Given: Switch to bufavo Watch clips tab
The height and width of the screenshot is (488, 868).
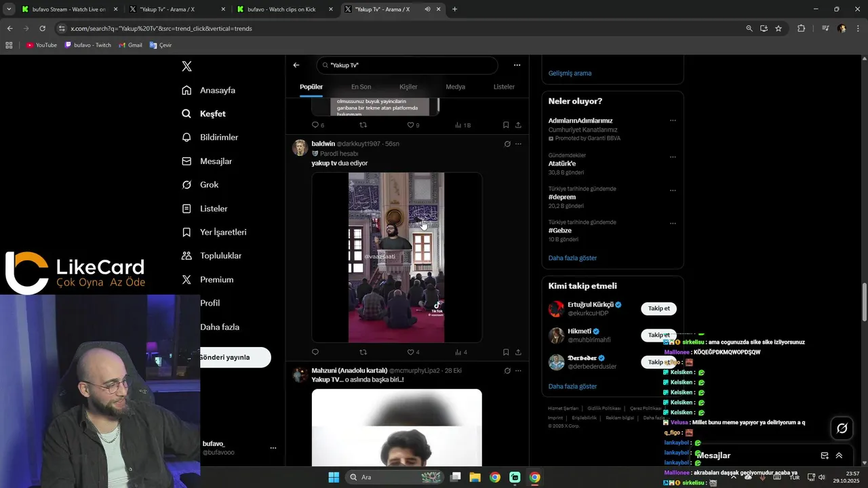Looking at the screenshot, I should tap(284, 9).
